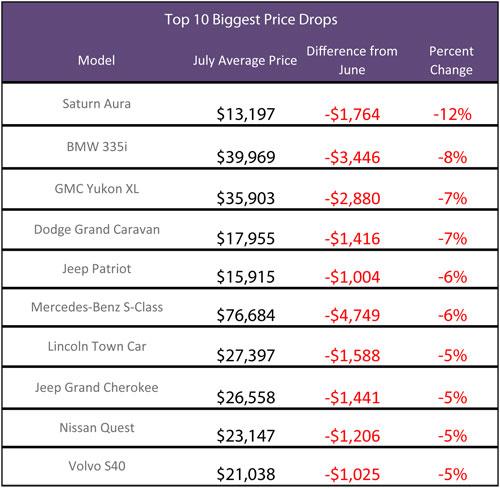This screenshot has width=500, height=489.
Task: Click the Dodge Grand Caravan cell
Action: point(97,230)
